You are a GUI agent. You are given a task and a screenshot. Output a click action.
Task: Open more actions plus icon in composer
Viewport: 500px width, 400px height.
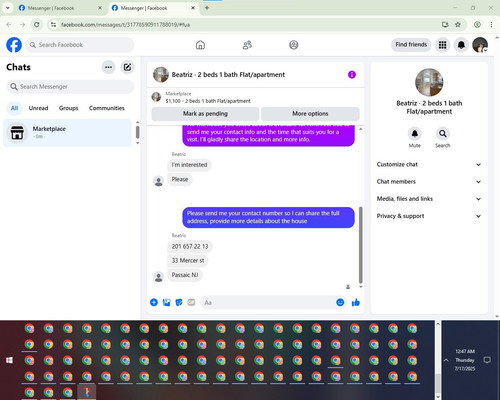[154, 302]
